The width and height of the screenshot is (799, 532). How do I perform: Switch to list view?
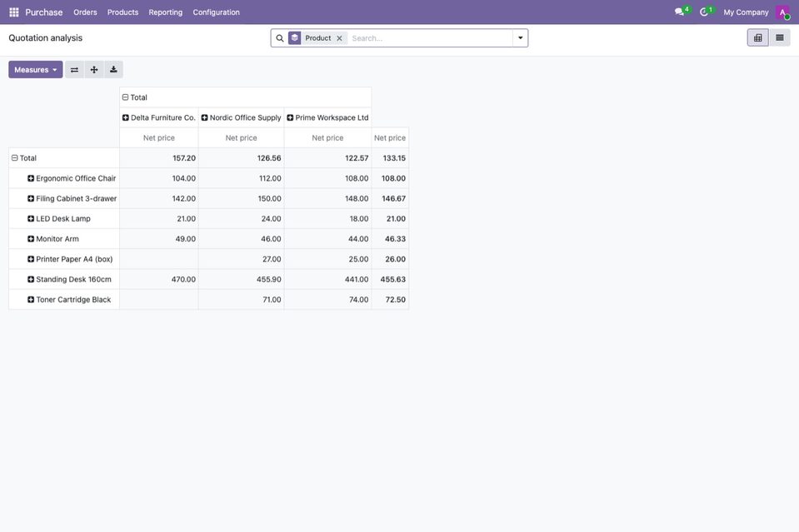point(780,37)
